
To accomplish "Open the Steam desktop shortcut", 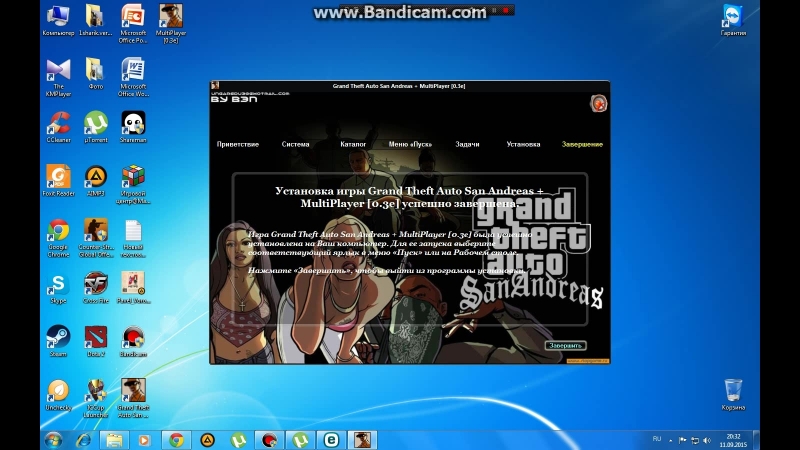I will coord(58,341).
